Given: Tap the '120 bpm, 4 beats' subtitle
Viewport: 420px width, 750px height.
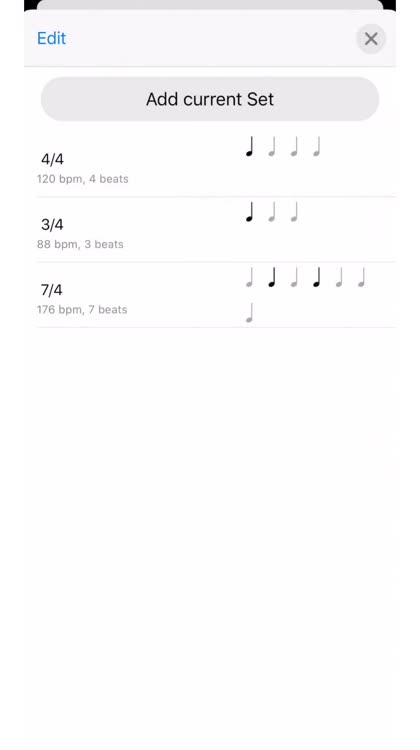Looking at the screenshot, I should (83, 179).
